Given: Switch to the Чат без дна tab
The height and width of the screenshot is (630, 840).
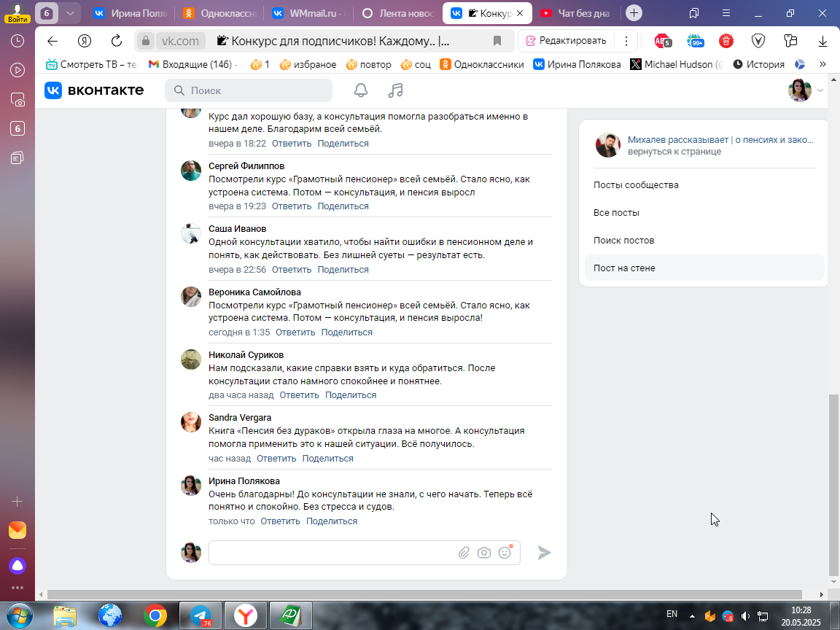Looking at the screenshot, I should click(577, 13).
